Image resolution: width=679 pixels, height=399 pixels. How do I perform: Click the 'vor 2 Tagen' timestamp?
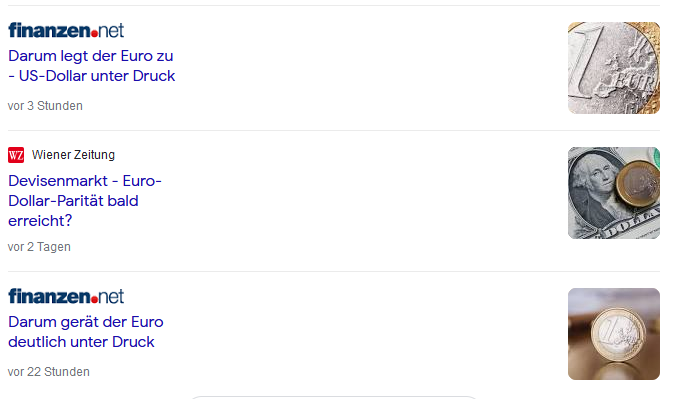pos(39,247)
